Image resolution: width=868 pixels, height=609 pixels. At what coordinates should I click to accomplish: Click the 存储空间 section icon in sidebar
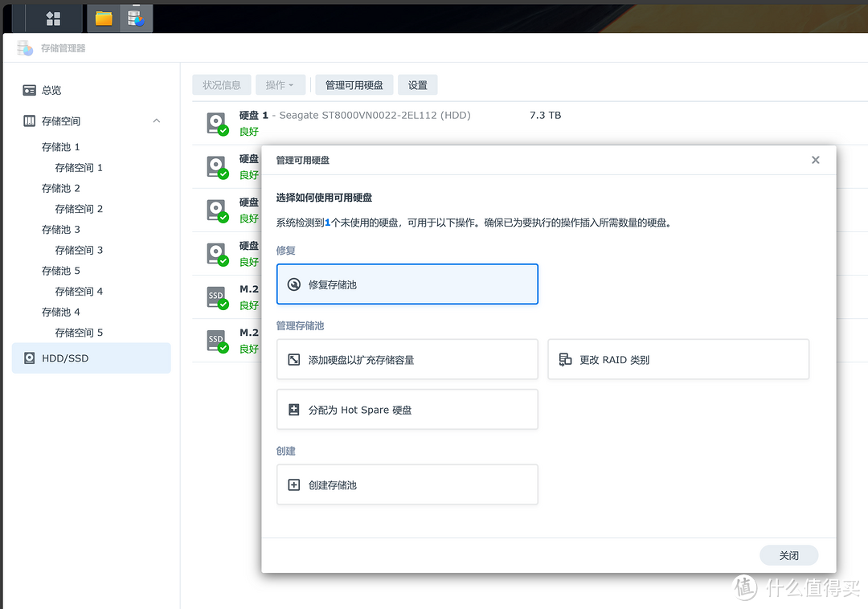(x=30, y=121)
